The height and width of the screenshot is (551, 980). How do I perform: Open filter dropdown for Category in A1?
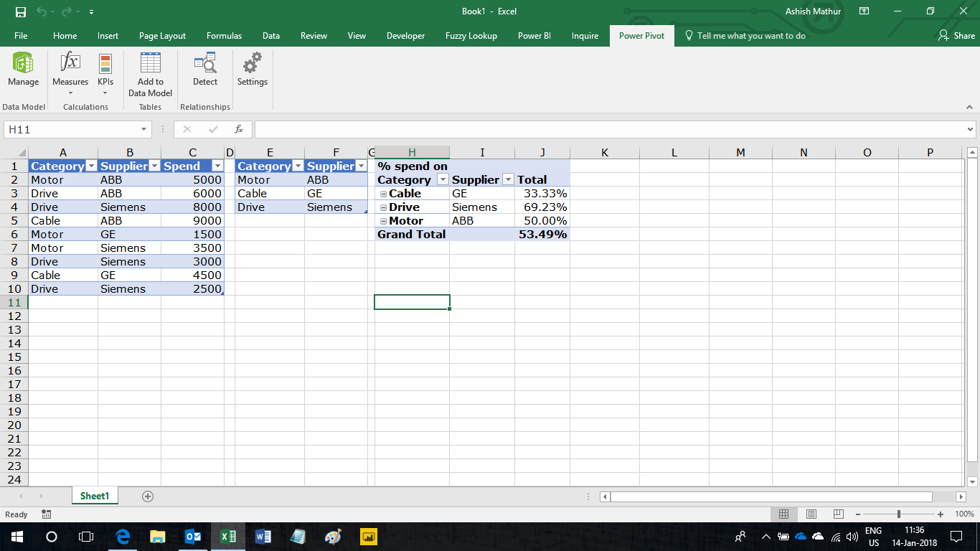(91, 166)
